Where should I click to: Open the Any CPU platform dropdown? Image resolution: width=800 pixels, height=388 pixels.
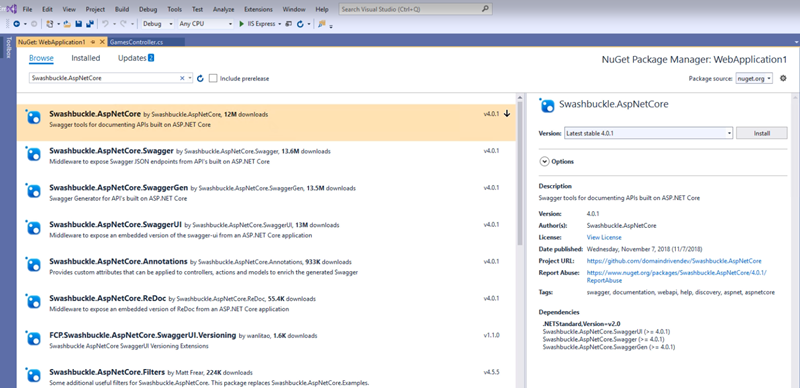(x=205, y=24)
